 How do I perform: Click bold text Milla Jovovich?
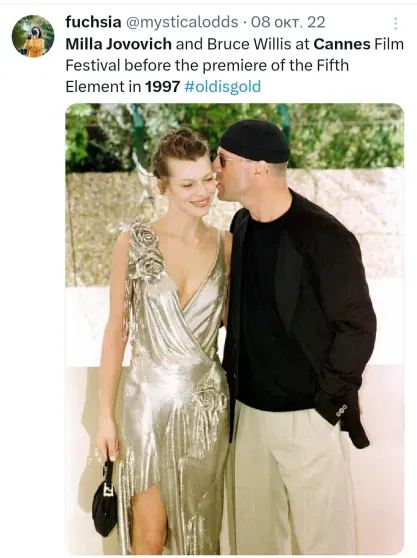point(118,44)
